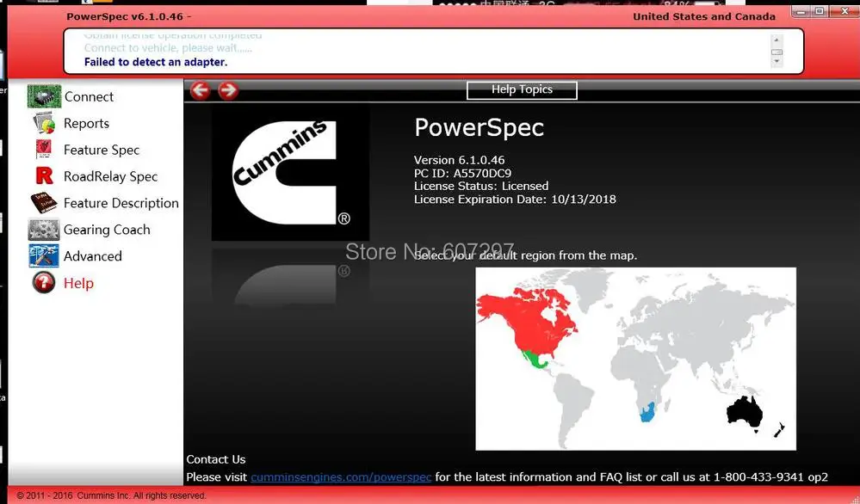Select the RoadRelay Spec label
Viewport: 860px width, 504px height.
coord(110,176)
